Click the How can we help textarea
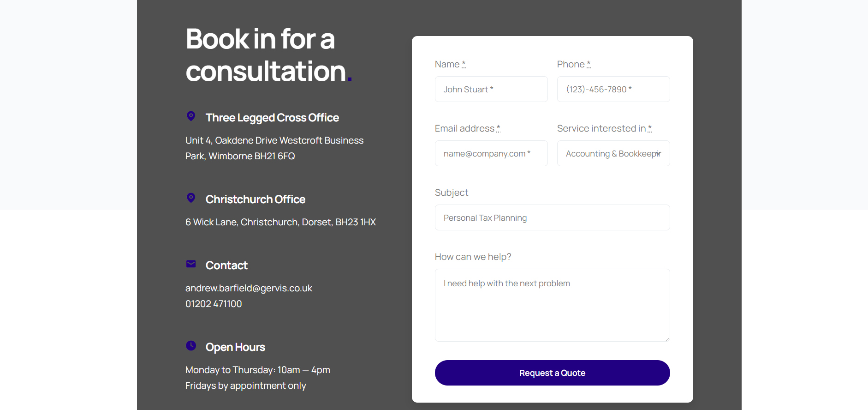This screenshot has height=410, width=868. pyautogui.click(x=552, y=305)
